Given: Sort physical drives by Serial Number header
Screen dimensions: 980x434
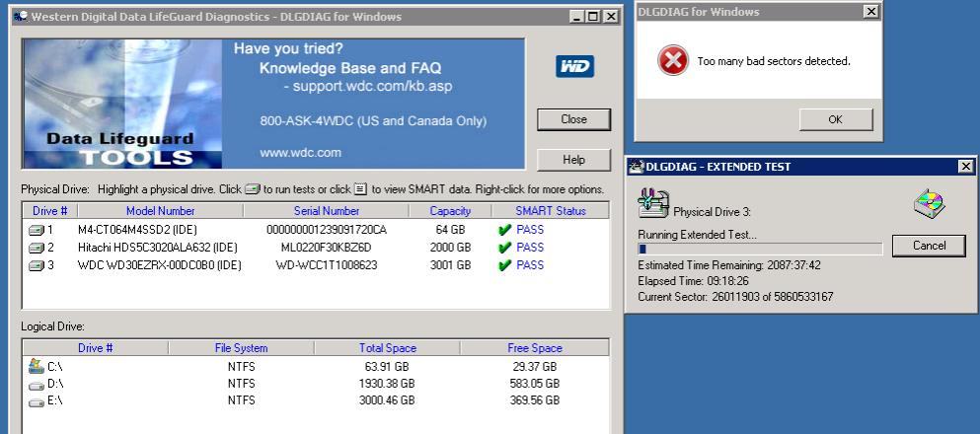Looking at the screenshot, I should coord(327,211).
